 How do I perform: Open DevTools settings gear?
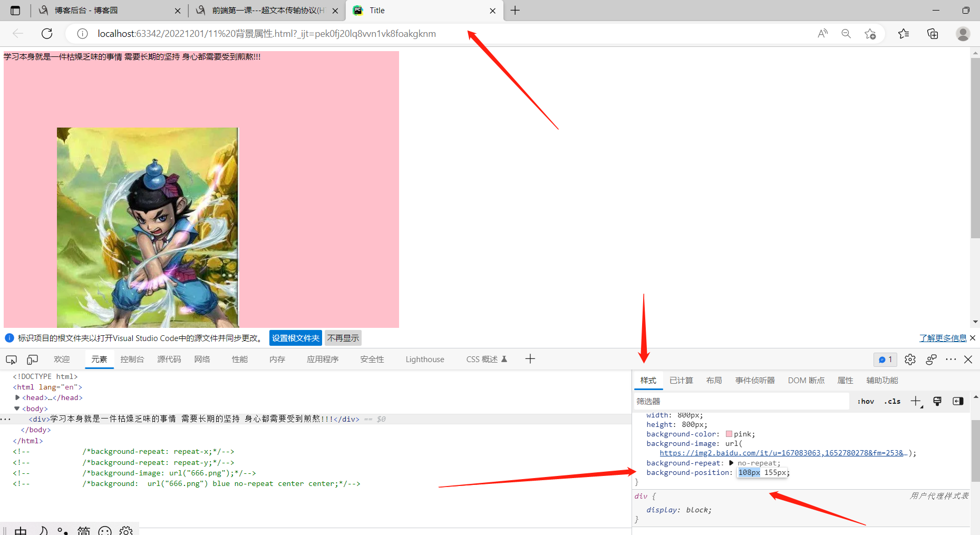click(910, 359)
